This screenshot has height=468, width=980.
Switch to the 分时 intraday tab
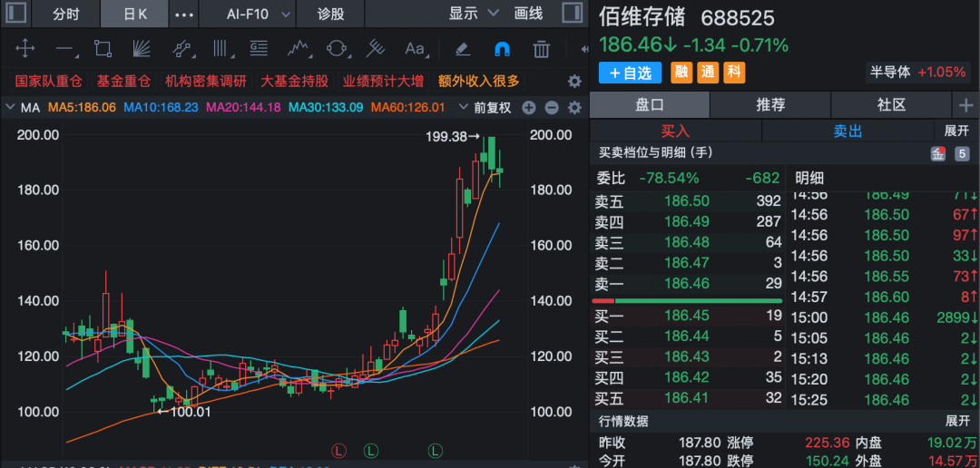pos(66,14)
